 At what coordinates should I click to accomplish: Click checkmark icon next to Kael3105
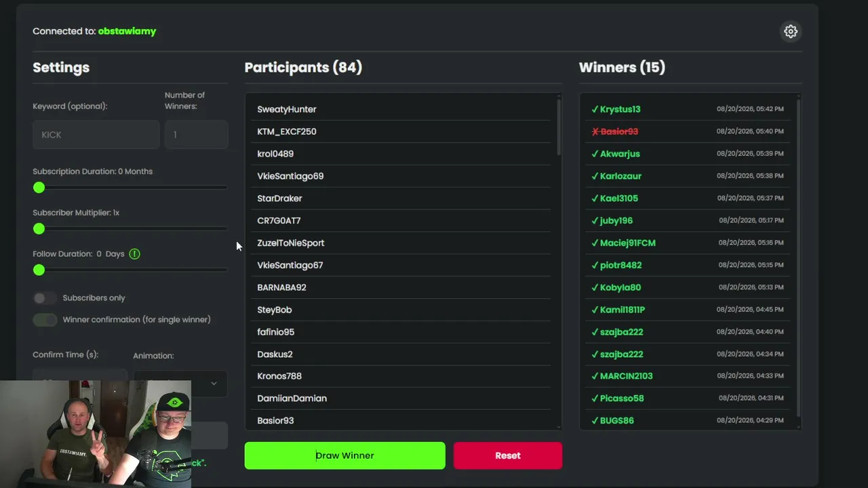(595, 199)
